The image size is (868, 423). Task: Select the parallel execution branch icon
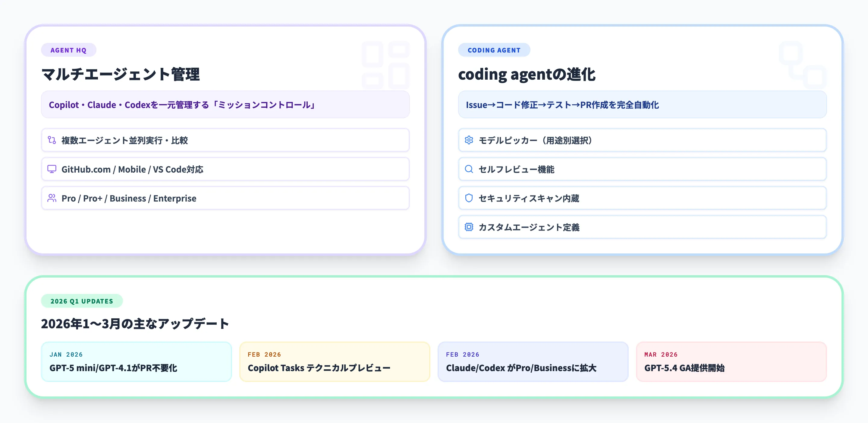click(x=52, y=140)
